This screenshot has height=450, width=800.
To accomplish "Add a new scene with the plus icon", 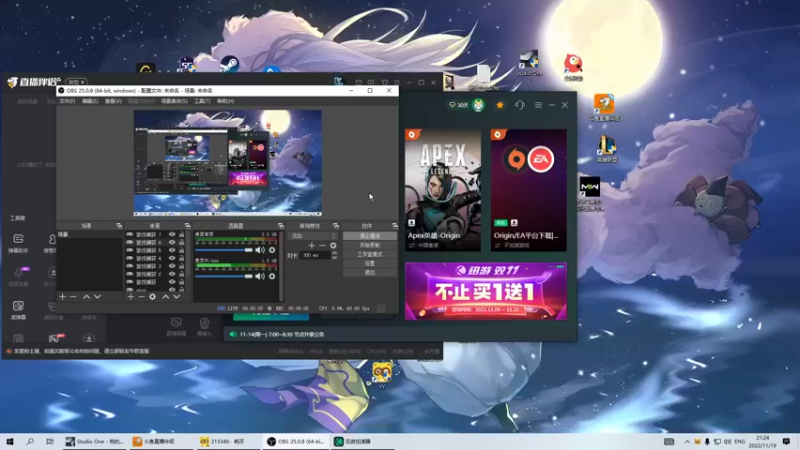I will pos(62,296).
